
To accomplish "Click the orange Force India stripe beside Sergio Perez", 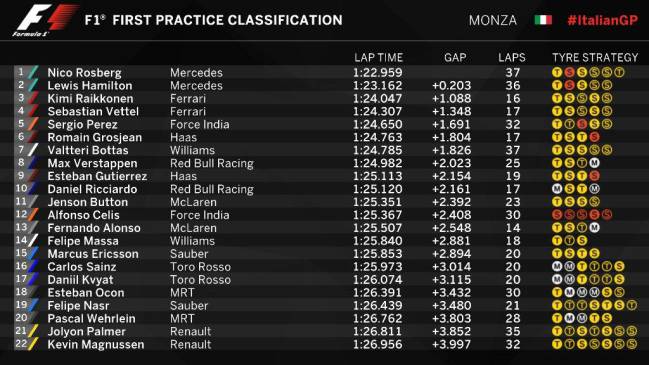I will point(33,124).
